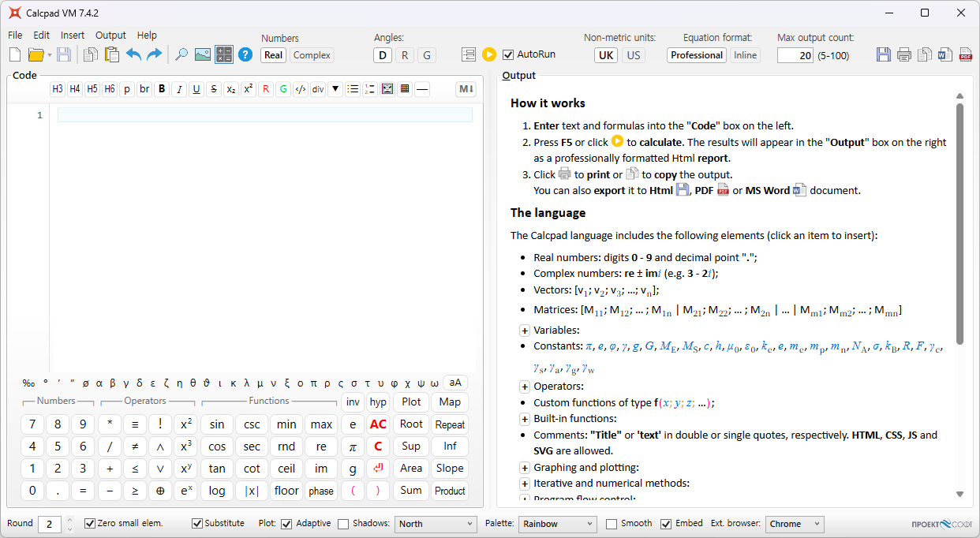Toggle the numeric keypad icon
The image size is (980, 538).
click(x=224, y=54)
